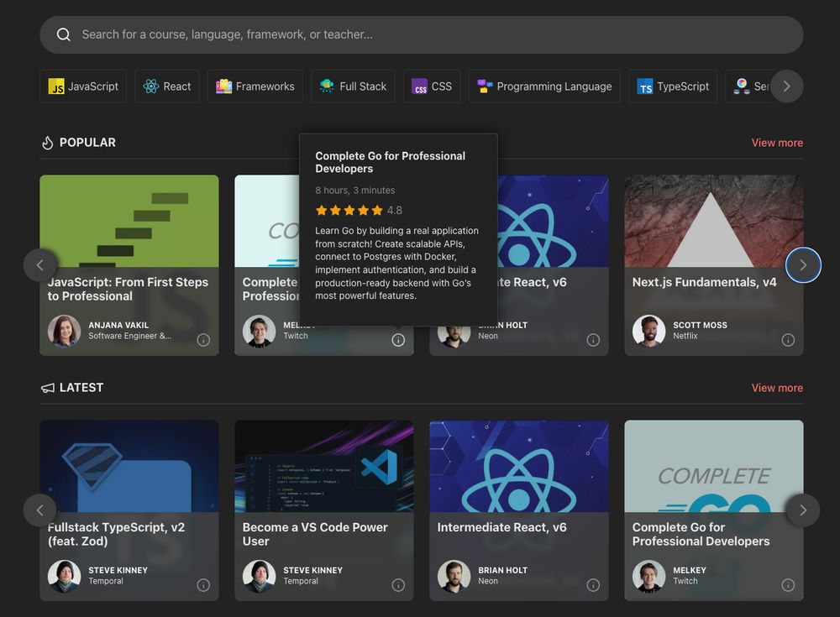The width and height of the screenshot is (840, 617).
Task: Select the JavaScript topic chip
Action: coord(83,86)
